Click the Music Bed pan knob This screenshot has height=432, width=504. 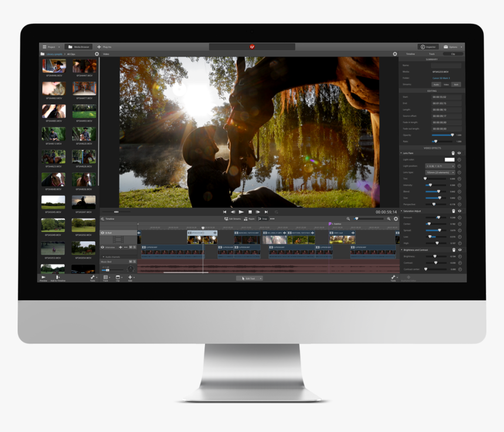[131, 268]
